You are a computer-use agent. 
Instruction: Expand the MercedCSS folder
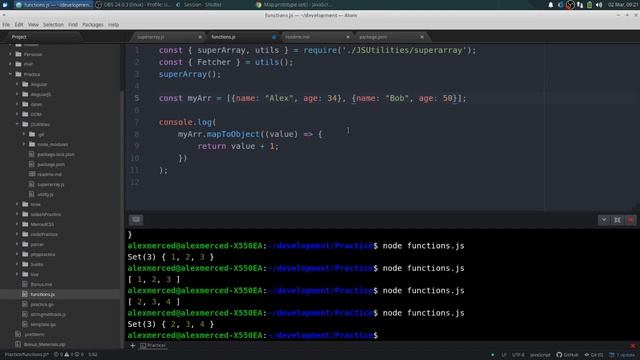click(17, 224)
